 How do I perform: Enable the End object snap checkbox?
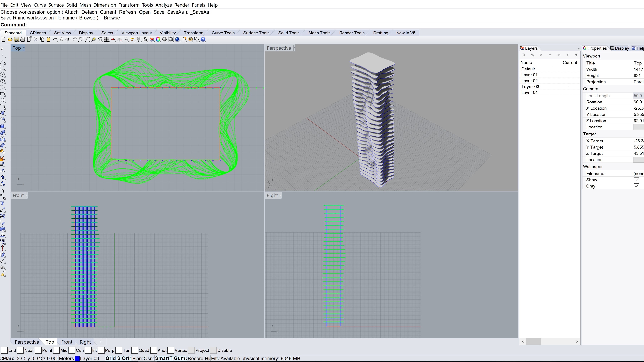(4, 350)
